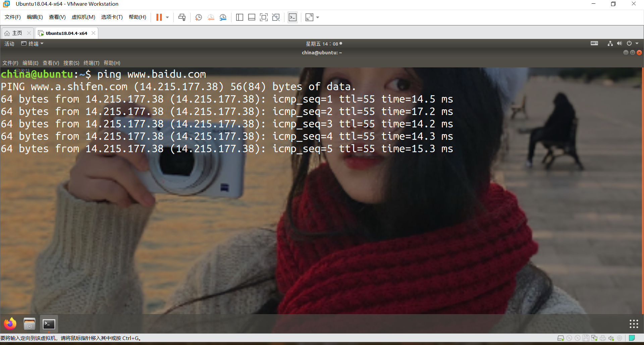
Task: Click the webcam device status icon
Action: pos(620,338)
